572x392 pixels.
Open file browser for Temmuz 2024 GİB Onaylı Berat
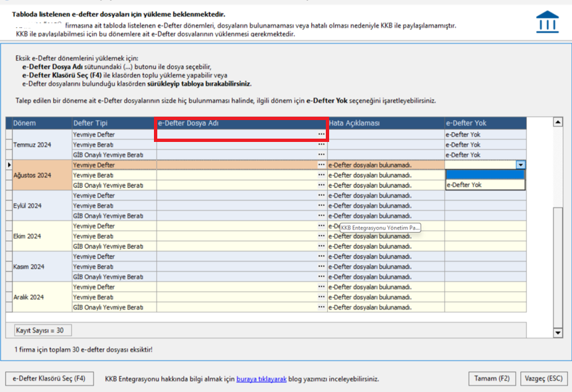(321, 155)
